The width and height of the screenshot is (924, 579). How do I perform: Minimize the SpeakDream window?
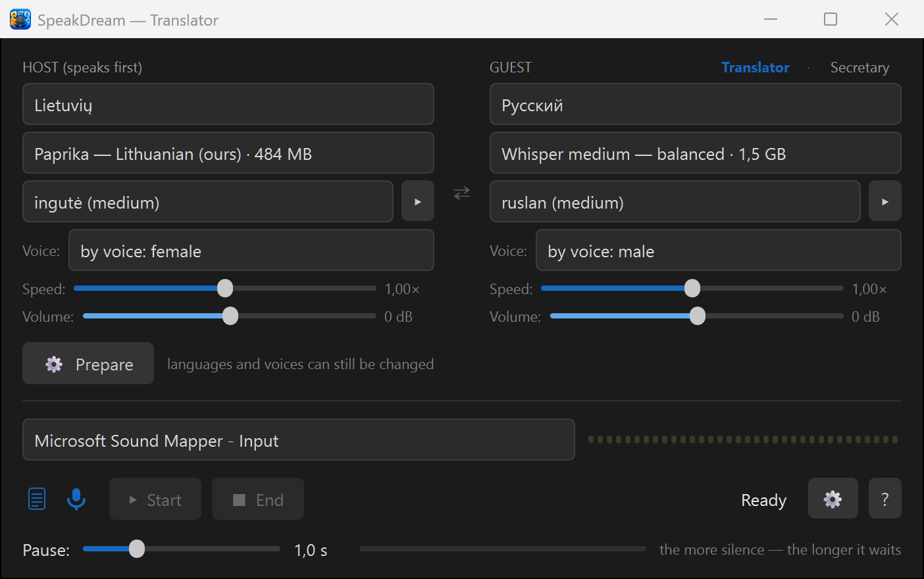(x=771, y=19)
